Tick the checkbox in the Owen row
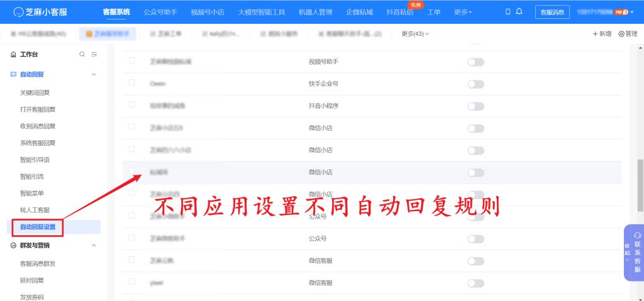The image size is (644, 301). 131,82
